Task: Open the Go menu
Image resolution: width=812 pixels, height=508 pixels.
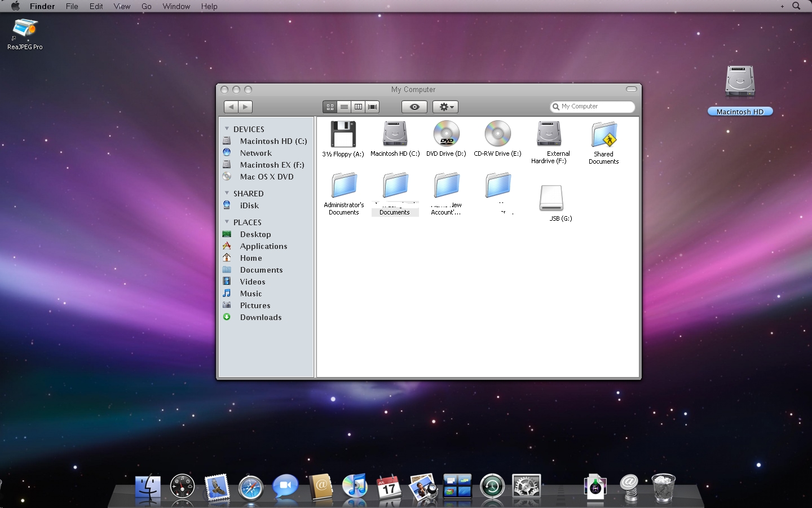Action: 147,6
